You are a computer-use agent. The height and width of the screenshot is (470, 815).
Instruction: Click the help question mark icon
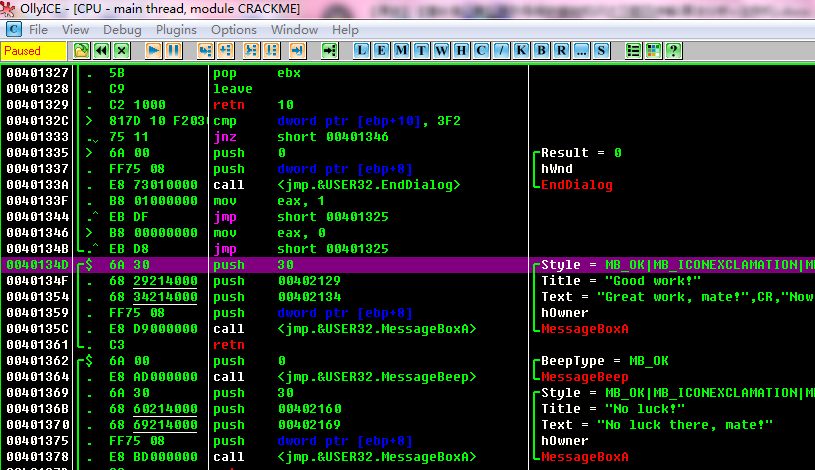pyautogui.click(x=673, y=50)
